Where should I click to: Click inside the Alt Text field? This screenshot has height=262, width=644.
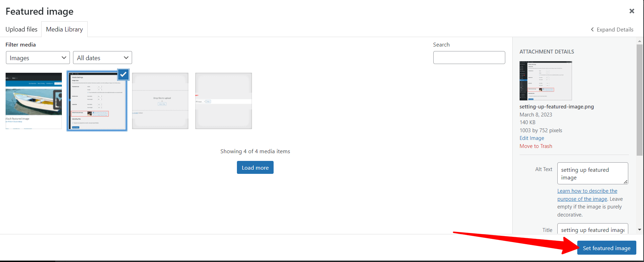592,174
